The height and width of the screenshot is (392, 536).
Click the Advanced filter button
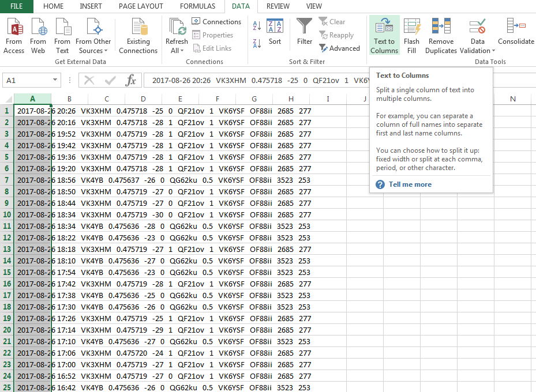(340, 48)
